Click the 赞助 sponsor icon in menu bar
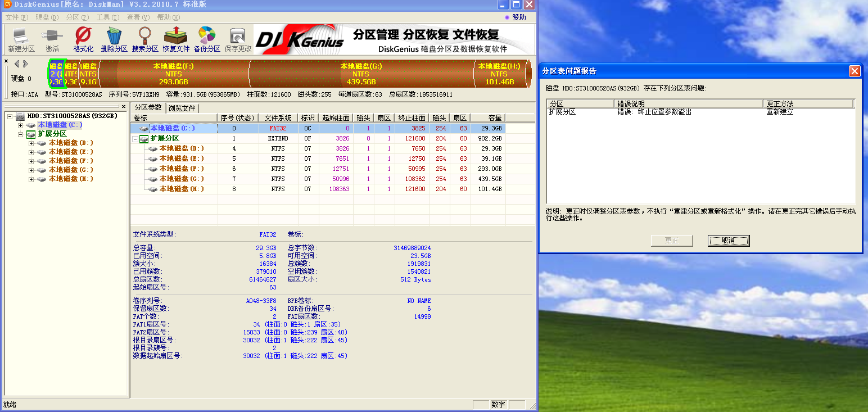 (x=507, y=17)
